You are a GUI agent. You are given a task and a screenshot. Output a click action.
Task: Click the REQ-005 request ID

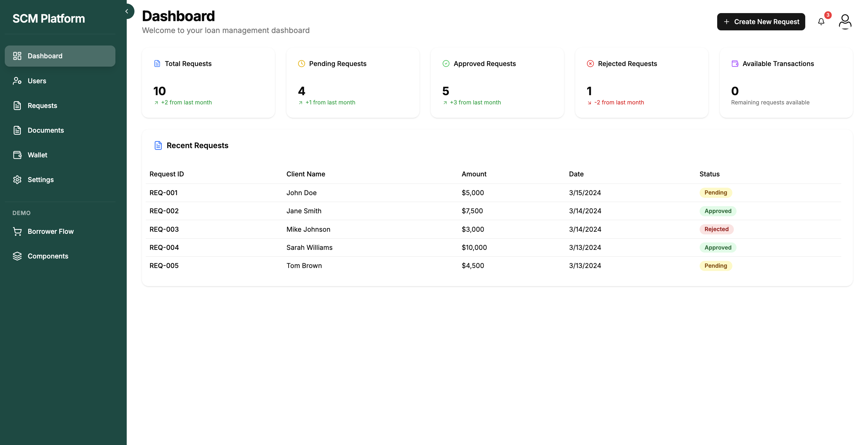click(164, 266)
